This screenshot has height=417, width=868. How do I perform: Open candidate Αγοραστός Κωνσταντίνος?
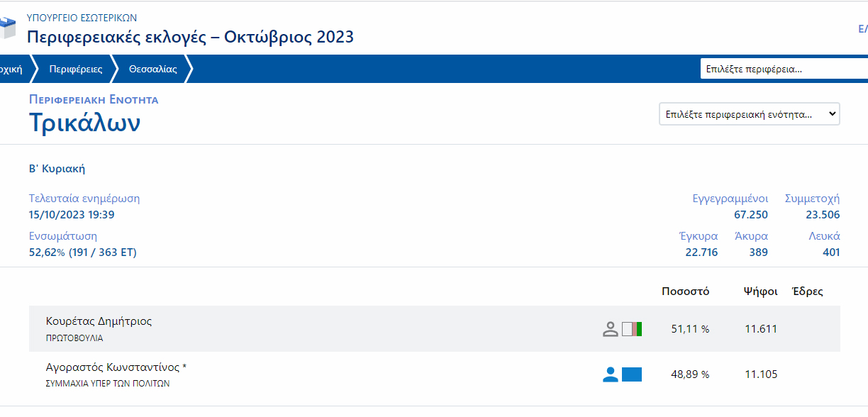pyautogui.click(x=116, y=367)
